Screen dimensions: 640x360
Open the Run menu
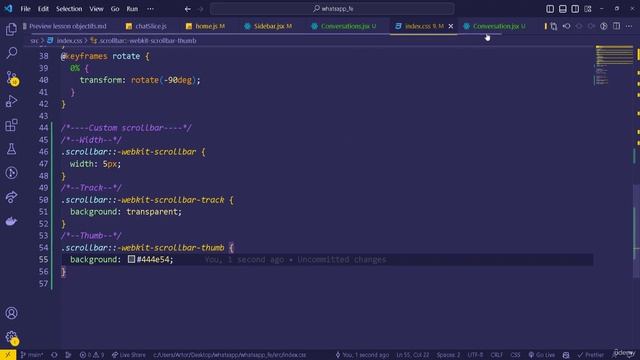[132, 9]
